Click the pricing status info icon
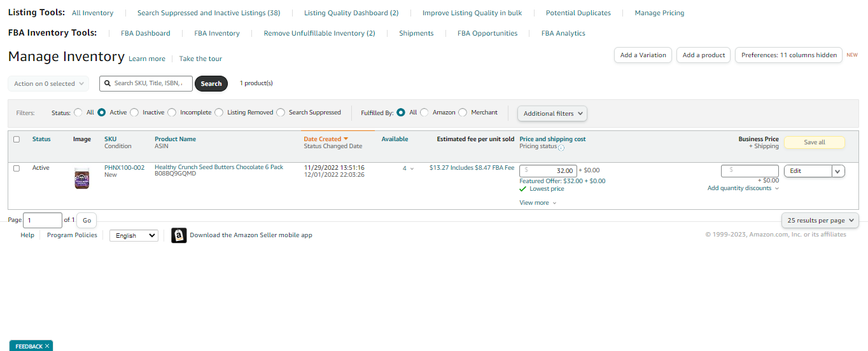The width and height of the screenshot is (868, 351). [561, 147]
